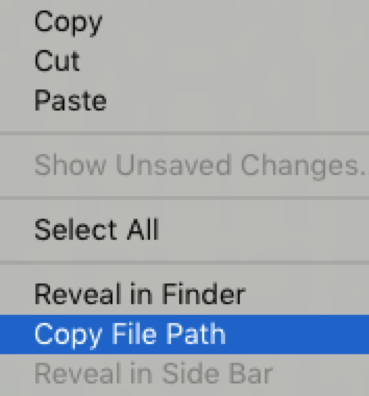Pick the Cut command below Copy

coord(184,61)
